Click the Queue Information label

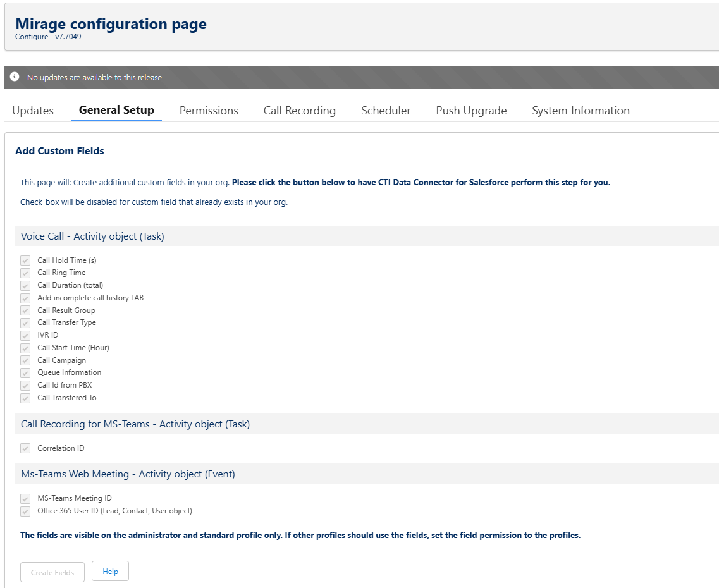(x=69, y=372)
